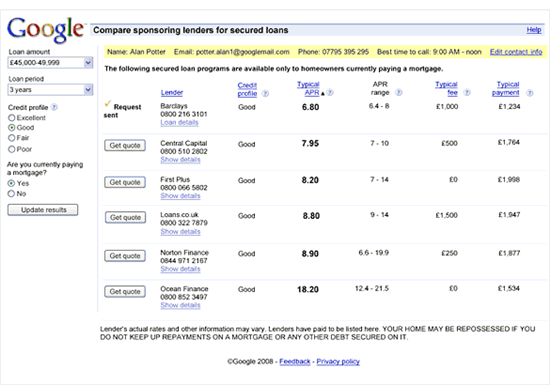Choose No for currently paying a mortgage
Screen dimensions: 550x385
click(12, 194)
